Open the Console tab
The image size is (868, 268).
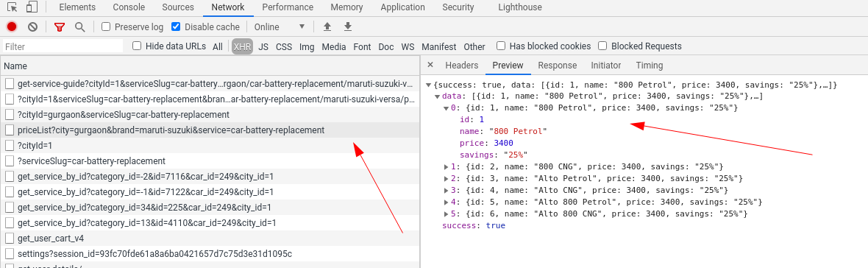(129, 8)
